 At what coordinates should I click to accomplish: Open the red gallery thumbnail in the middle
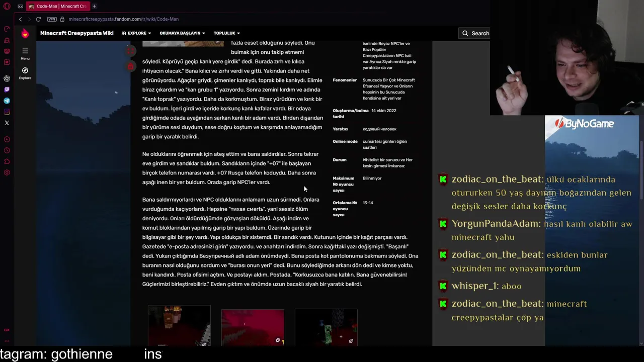pyautogui.click(x=253, y=327)
